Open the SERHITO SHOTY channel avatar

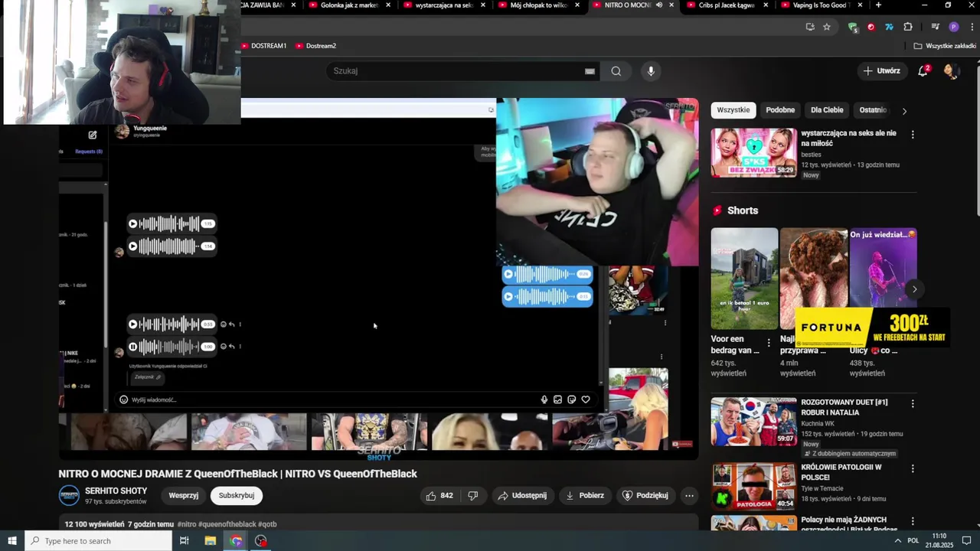pyautogui.click(x=69, y=496)
